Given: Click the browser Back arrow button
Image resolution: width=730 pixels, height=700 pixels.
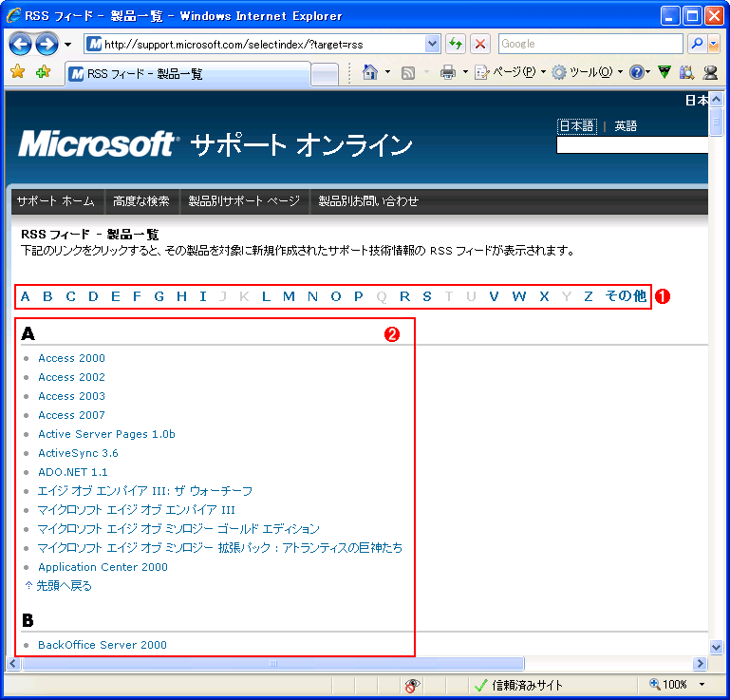Looking at the screenshot, I should click(21, 45).
